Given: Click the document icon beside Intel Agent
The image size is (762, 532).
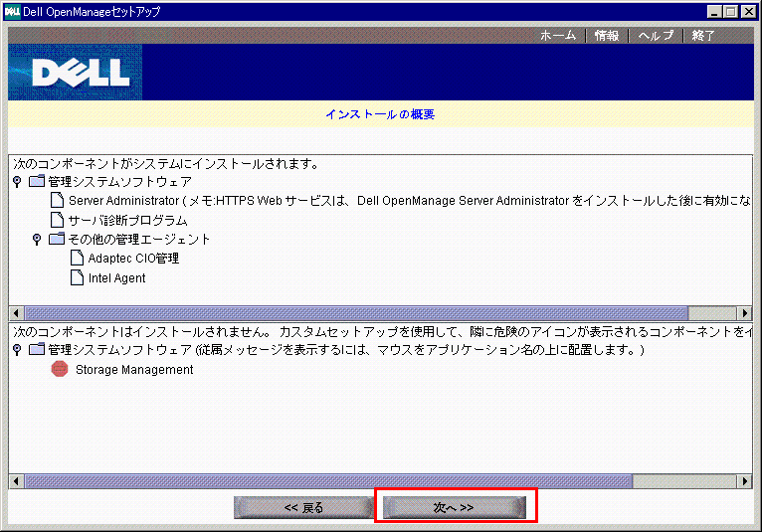Looking at the screenshot, I should (x=77, y=277).
